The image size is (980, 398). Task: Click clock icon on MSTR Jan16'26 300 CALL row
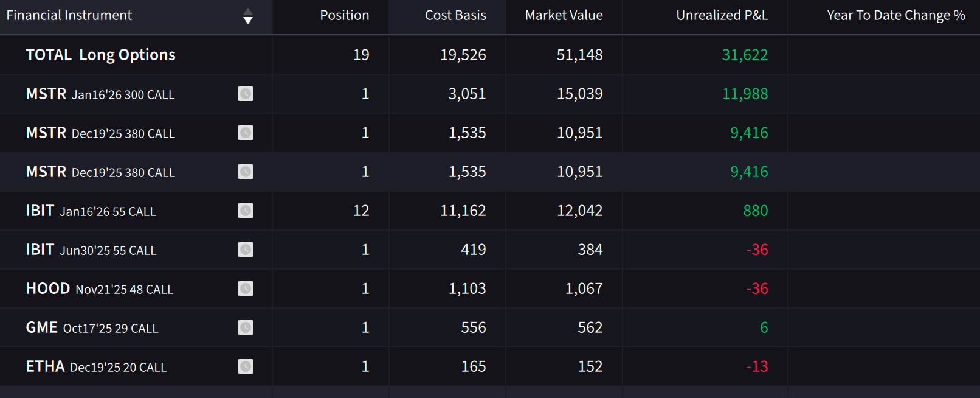tap(246, 94)
